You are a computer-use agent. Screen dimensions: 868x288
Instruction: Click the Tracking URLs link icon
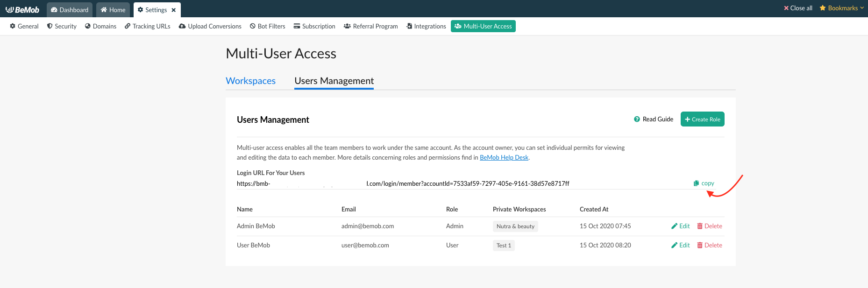click(x=128, y=26)
